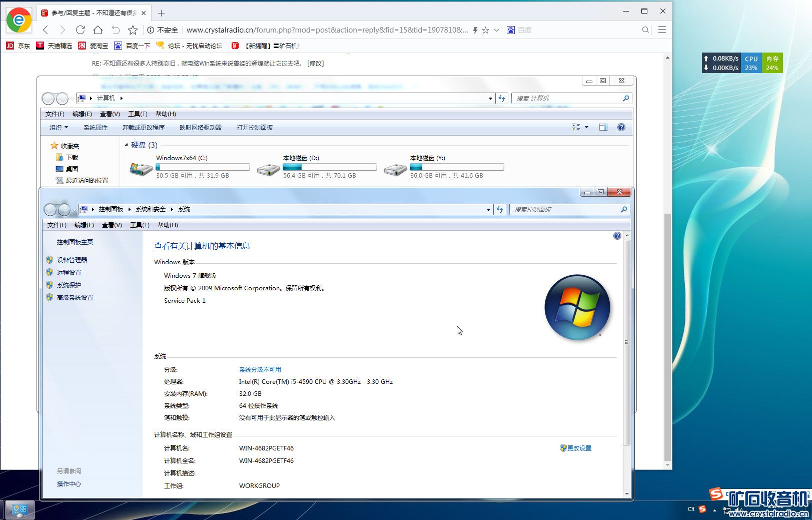
Task: Collapse the 硬盘 (3) group
Action: [x=126, y=145]
